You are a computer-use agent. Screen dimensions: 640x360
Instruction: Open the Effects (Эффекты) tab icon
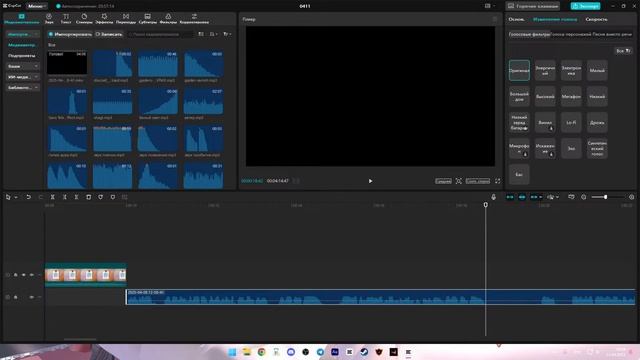click(x=104, y=16)
